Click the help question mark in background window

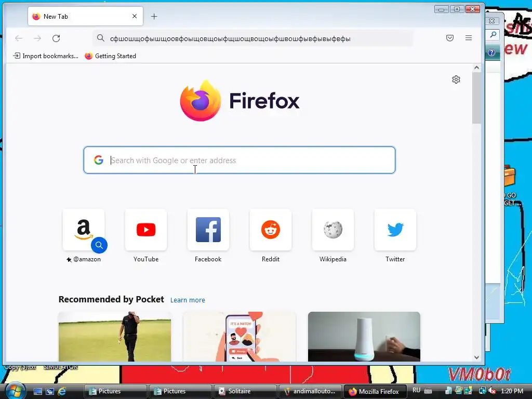pyautogui.click(x=491, y=52)
